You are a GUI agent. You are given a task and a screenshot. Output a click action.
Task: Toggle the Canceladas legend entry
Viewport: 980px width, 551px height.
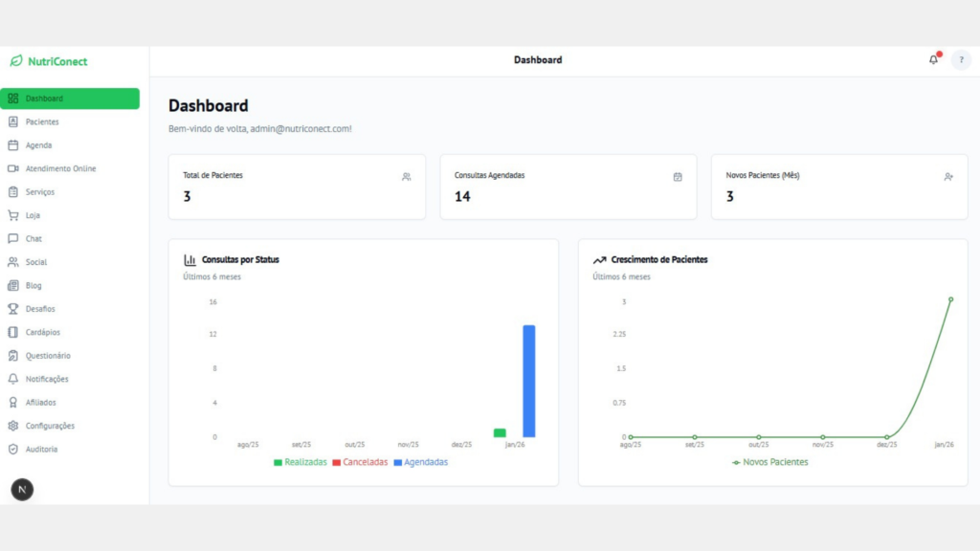(x=360, y=462)
